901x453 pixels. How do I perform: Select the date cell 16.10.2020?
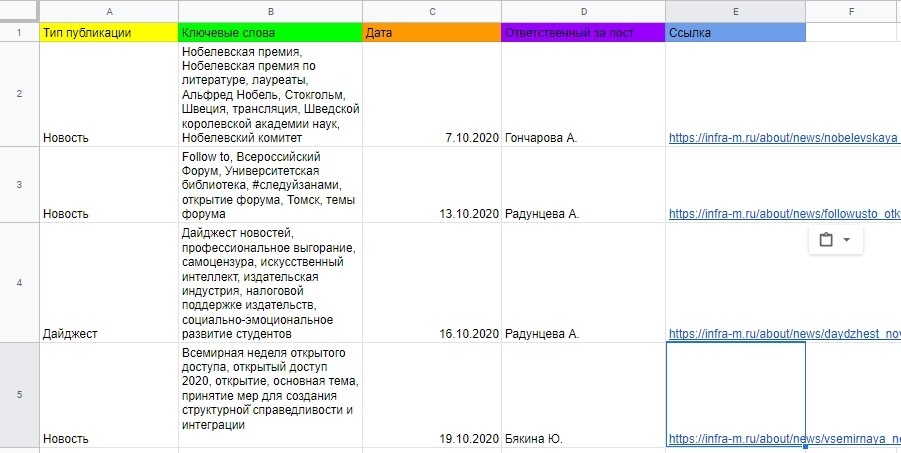[x=432, y=282]
